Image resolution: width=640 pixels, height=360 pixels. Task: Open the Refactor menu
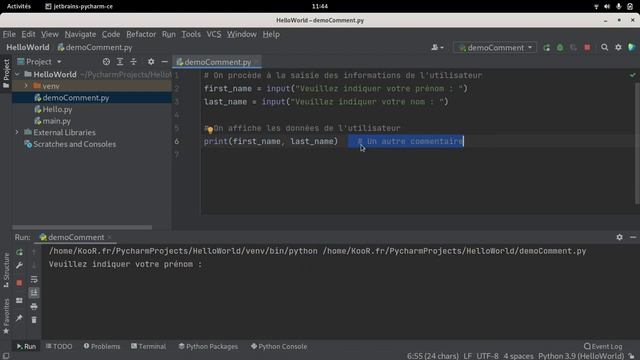click(141, 34)
